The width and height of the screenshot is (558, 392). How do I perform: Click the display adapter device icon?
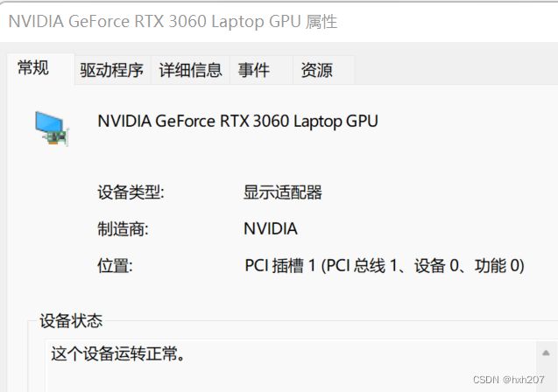[52, 129]
